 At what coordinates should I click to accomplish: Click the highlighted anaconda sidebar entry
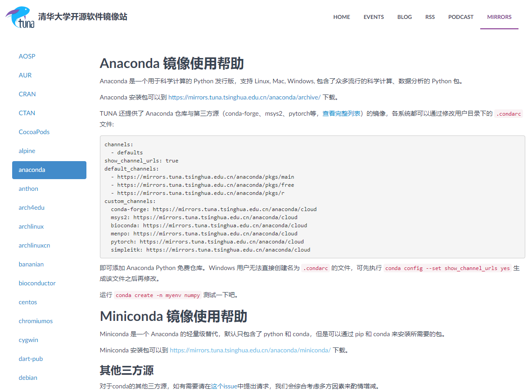click(49, 170)
